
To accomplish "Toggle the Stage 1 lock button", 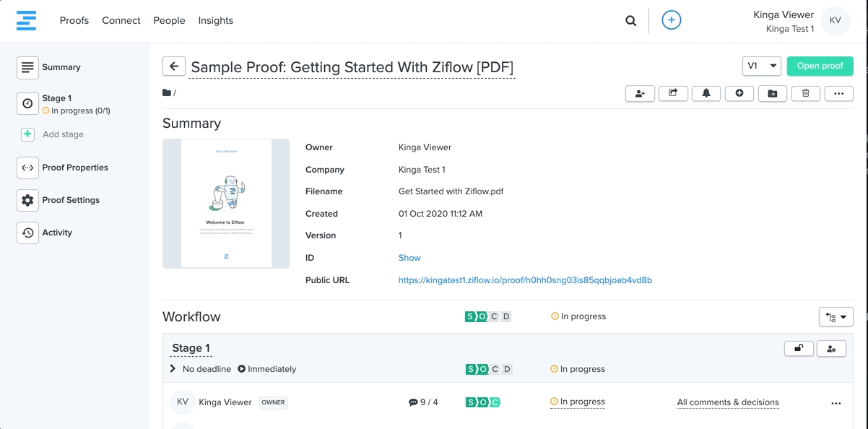I will [799, 349].
